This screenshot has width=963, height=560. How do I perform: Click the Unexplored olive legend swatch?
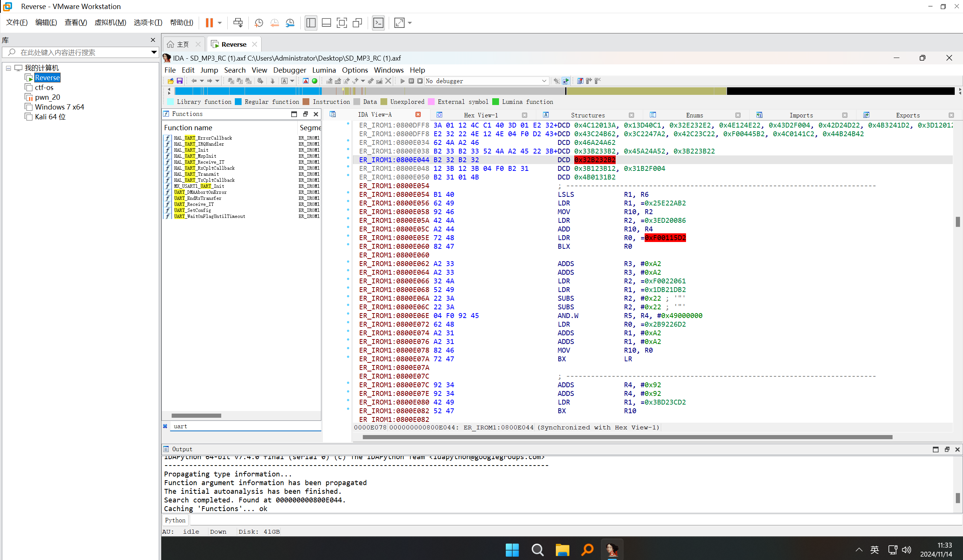384,102
